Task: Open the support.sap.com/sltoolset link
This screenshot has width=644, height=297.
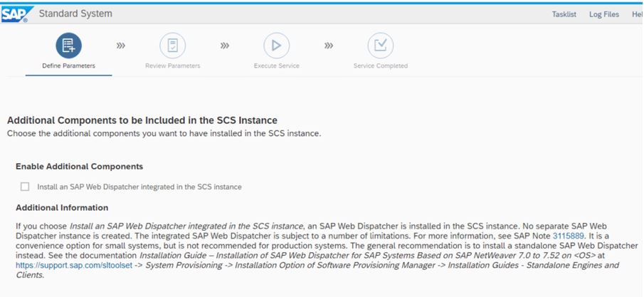Action: pos(74,266)
